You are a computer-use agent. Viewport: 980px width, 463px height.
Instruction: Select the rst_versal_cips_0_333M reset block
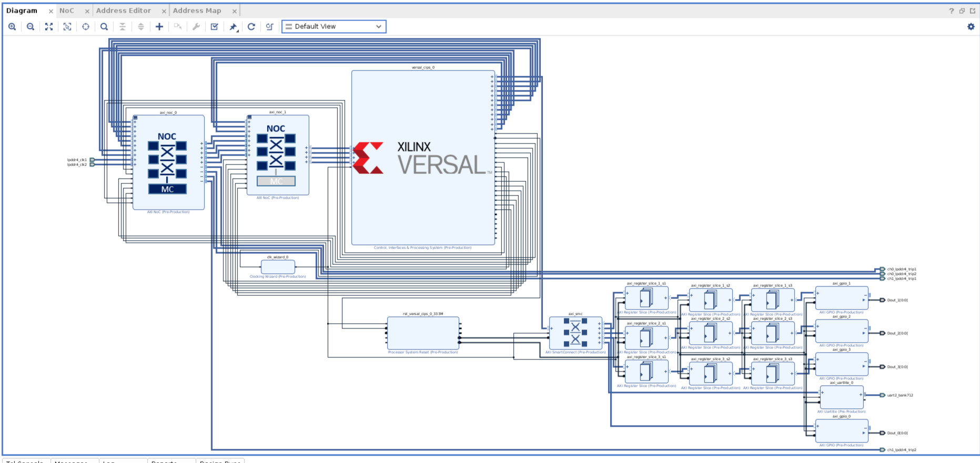pos(423,333)
